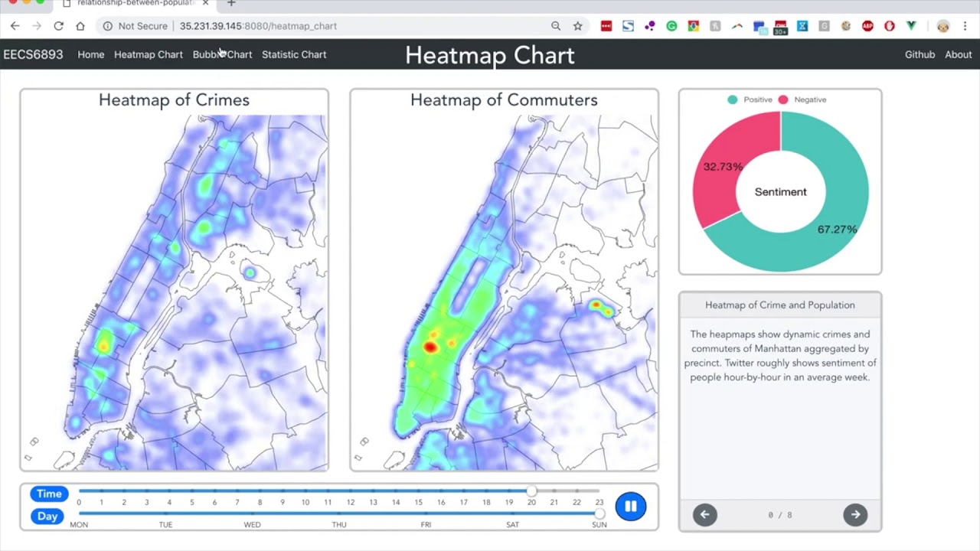Click the Day slider handle at SUN
Viewport: 980px width, 551px height.
(x=599, y=514)
